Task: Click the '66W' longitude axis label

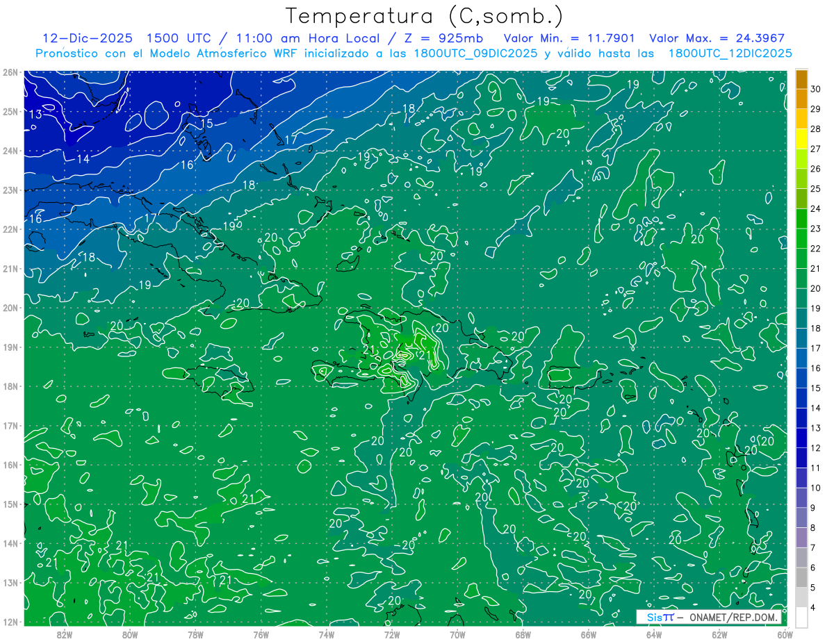Action: 589,634
